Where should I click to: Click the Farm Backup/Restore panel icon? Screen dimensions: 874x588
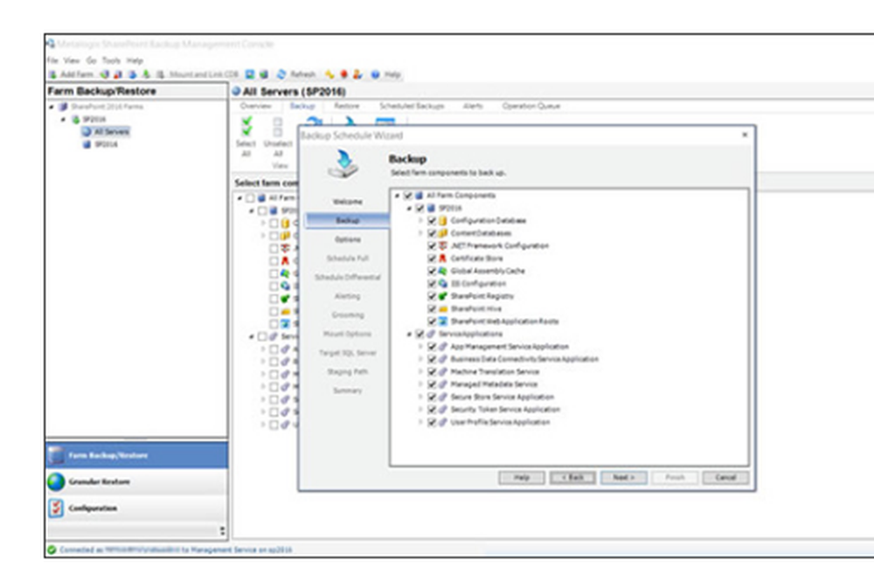[56, 455]
